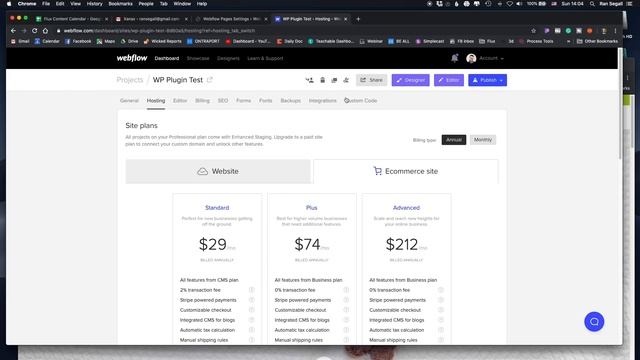Click info icon beside Advanced Integrated CMS for blogs

coord(441,320)
